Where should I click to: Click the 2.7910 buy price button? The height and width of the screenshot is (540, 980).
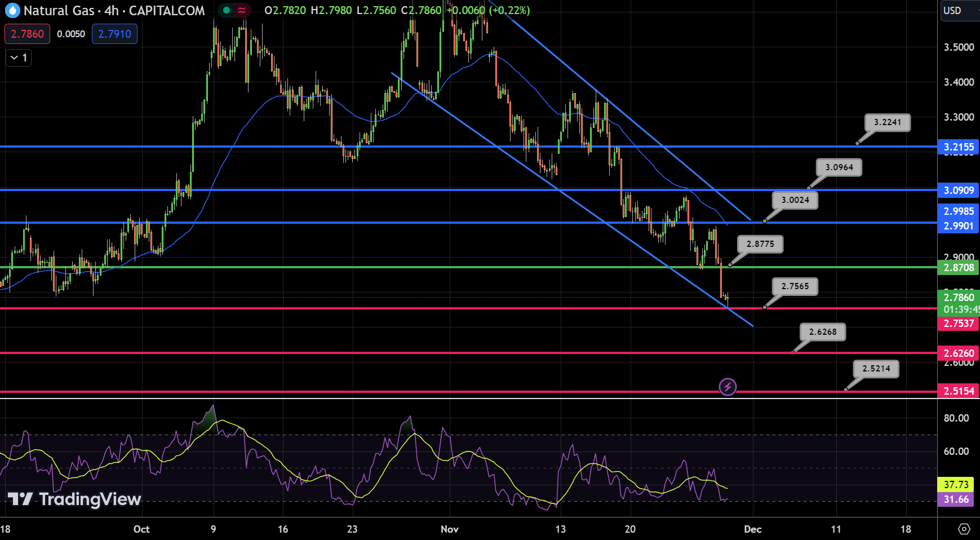click(x=114, y=34)
